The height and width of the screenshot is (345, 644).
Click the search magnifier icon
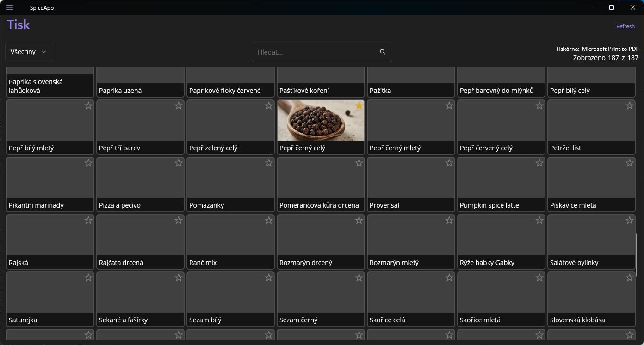(382, 52)
